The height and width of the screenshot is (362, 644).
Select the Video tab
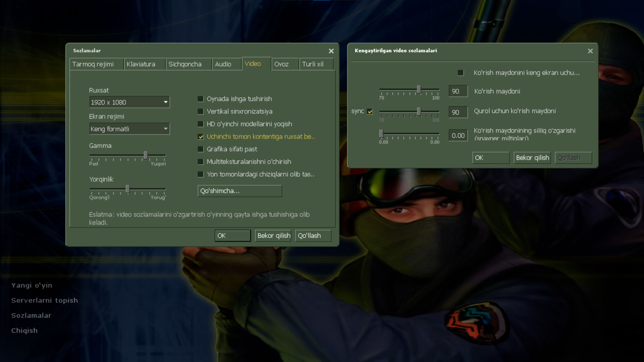coord(256,64)
